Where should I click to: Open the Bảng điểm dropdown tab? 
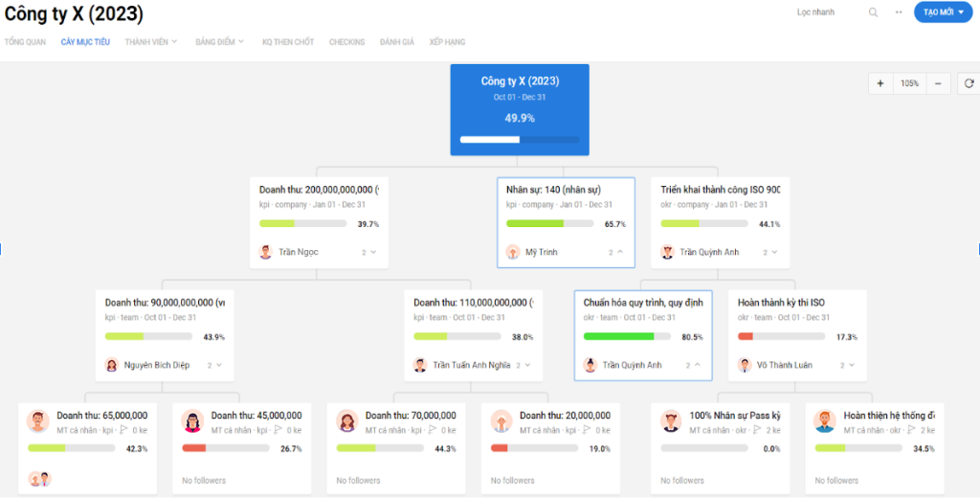pyautogui.click(x=219, y=42)
